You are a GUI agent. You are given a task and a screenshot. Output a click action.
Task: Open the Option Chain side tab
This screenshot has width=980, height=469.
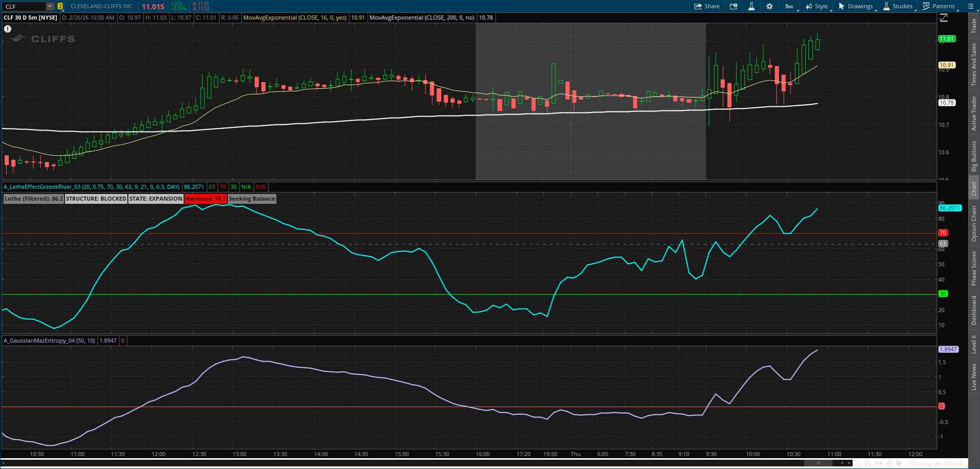[974, 223]
